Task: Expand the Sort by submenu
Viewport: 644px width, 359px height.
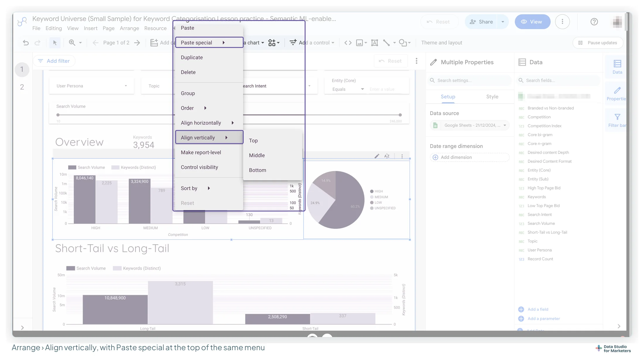Action: [x=209, y=188]
